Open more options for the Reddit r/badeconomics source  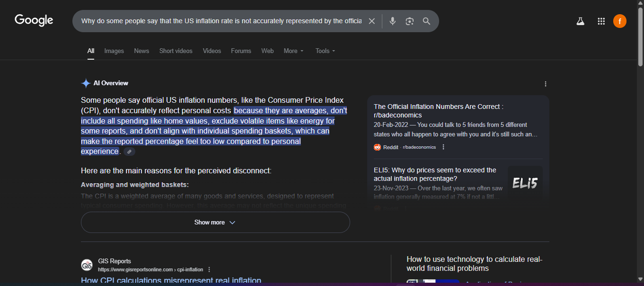(443, 147)
